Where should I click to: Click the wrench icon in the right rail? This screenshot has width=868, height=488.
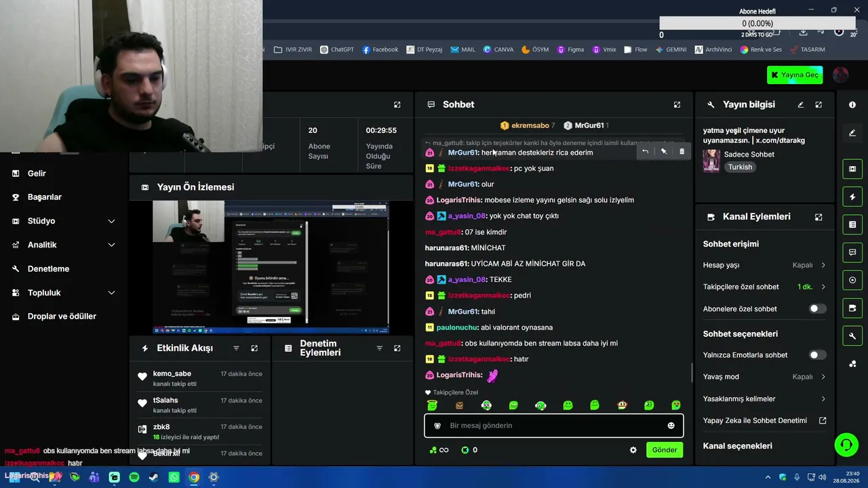coord(852,335)
